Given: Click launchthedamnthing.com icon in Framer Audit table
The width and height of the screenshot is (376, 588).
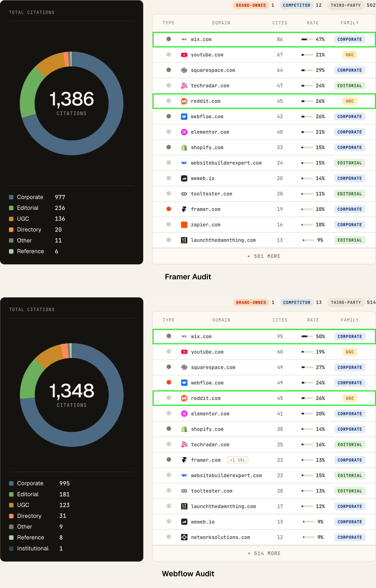Looking at the screenshot, I should tap(184, 240).
